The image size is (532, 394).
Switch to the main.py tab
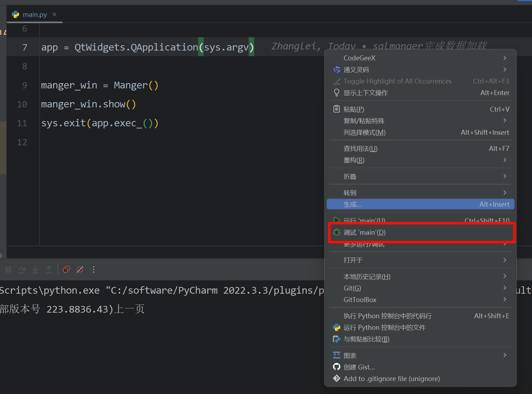click(34, 14)
